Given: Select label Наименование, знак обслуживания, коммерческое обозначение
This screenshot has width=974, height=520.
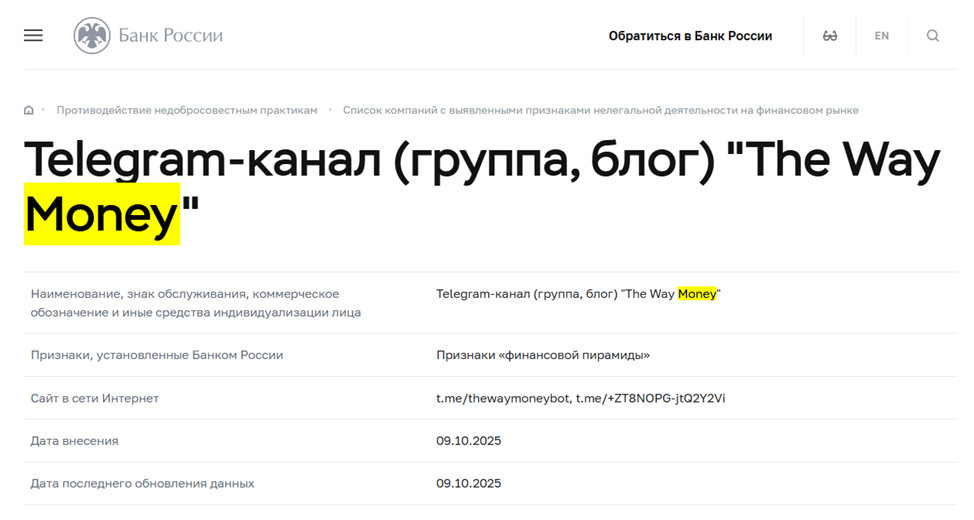Looking at the screenshot, I should [196, 303].
